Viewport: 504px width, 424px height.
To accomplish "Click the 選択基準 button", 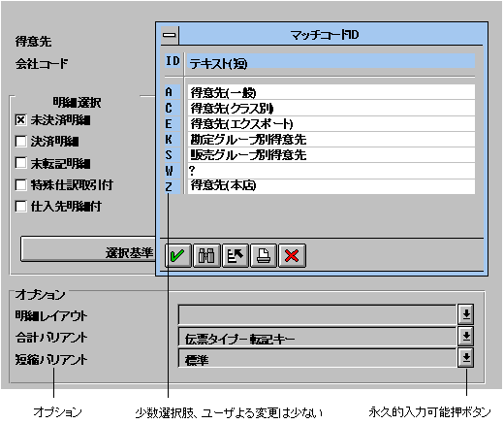I will click(88, 249).
